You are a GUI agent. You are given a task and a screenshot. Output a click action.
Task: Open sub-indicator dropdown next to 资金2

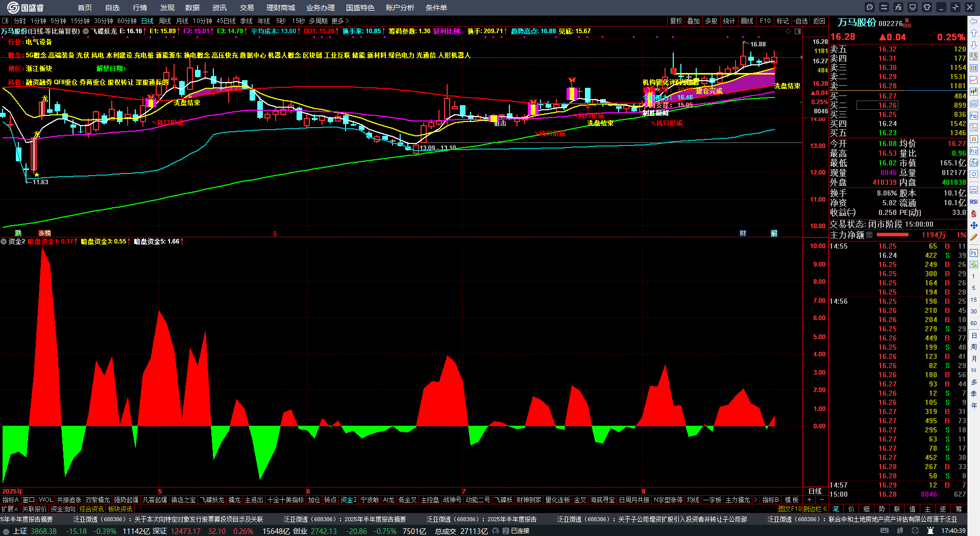[x=4, y=241]
